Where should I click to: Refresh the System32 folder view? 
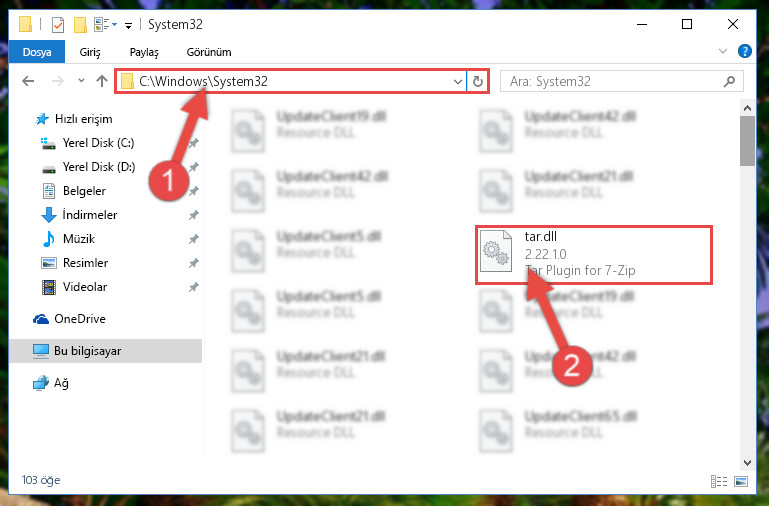478,81
